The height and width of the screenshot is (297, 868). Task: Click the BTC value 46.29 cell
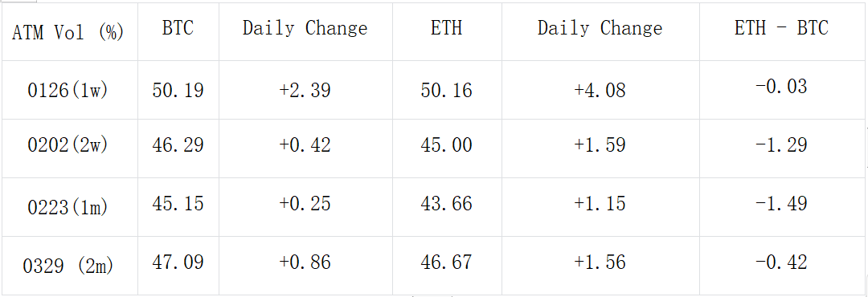click(x=178, y=148)
